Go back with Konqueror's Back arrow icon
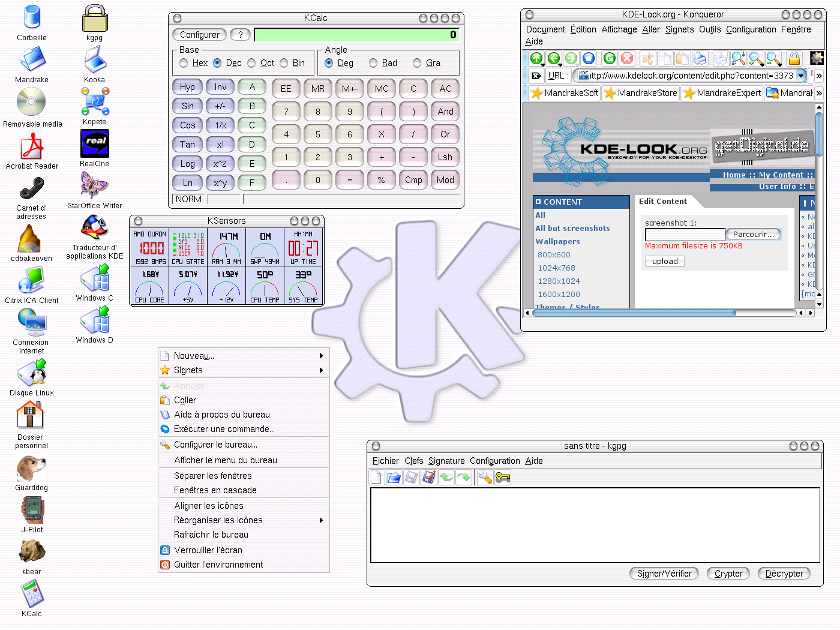 (554, 58)
